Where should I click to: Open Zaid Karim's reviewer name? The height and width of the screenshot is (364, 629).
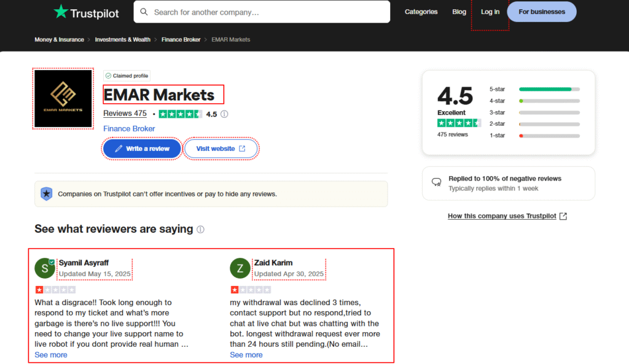[x=273, y=263]
